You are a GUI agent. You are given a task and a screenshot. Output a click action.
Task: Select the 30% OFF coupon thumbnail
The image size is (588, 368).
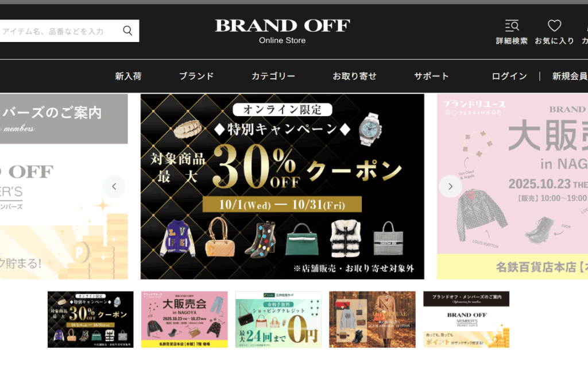click(90, 320)
